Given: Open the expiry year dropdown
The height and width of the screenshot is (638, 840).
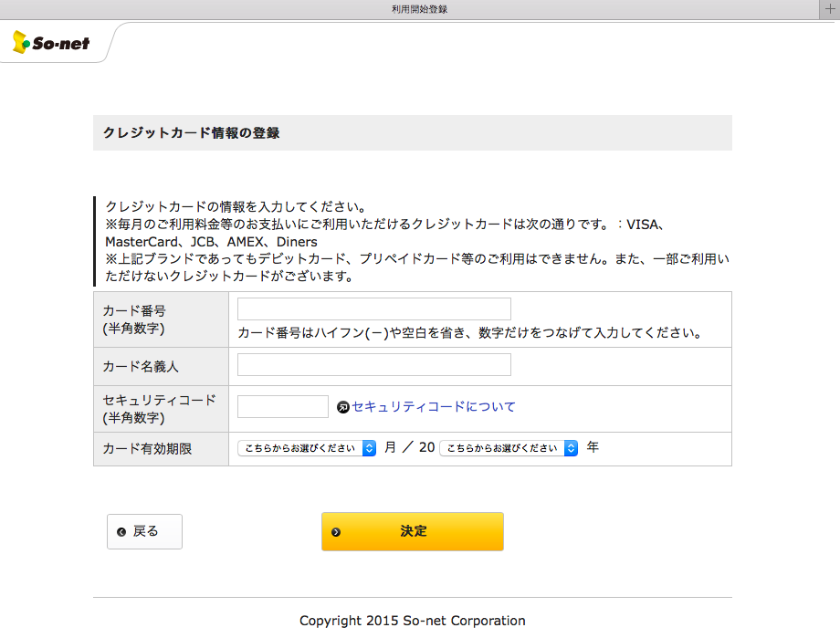Looking at the screenshot, I should point(509,448).
